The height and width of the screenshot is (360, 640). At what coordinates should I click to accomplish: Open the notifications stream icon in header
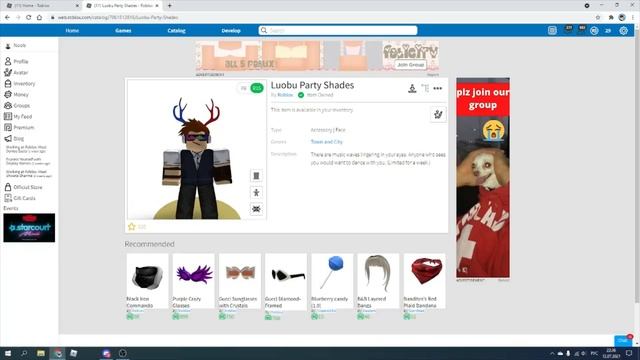click(552, 31)
